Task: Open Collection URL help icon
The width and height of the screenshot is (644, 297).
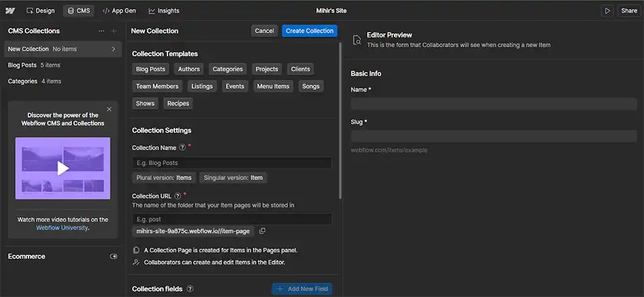Action: click(178, 196)
